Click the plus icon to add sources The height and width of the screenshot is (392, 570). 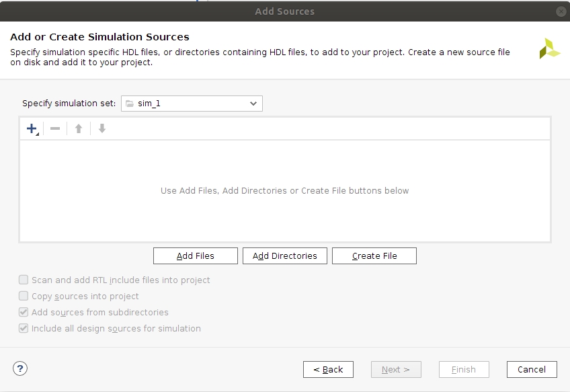tap(32, 128)
